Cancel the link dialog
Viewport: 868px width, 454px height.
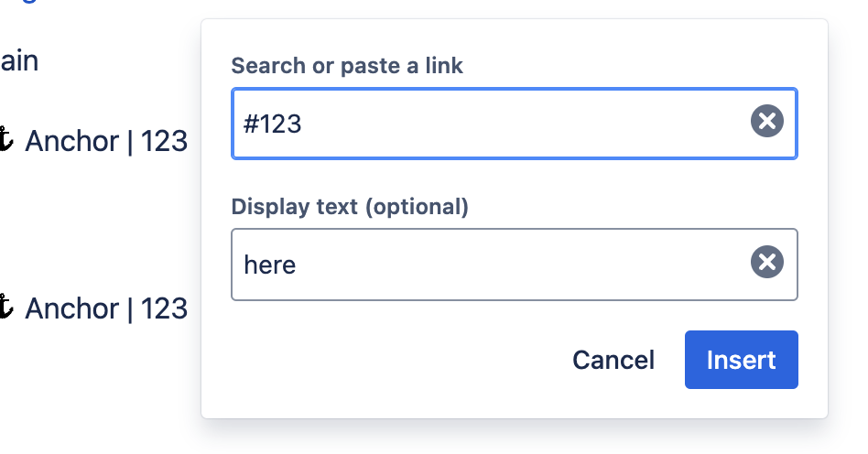(613, 360)
